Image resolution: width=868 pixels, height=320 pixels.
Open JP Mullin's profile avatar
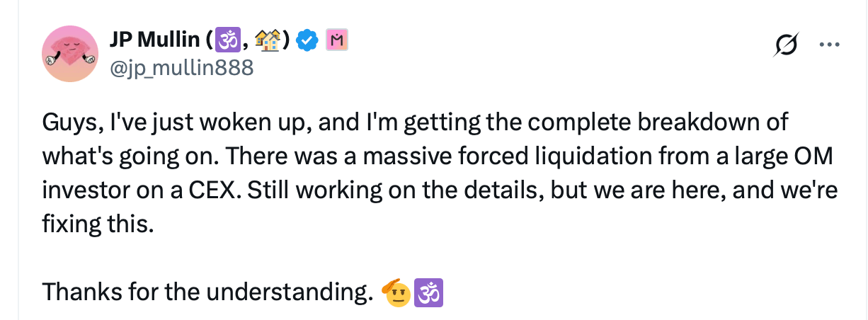[69, 55]
